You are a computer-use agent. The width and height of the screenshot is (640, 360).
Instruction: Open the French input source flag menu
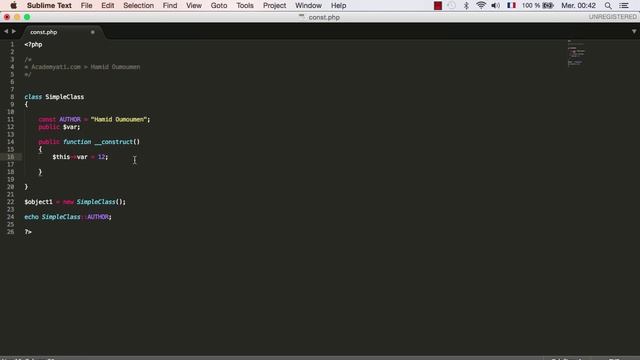point(511,5)
